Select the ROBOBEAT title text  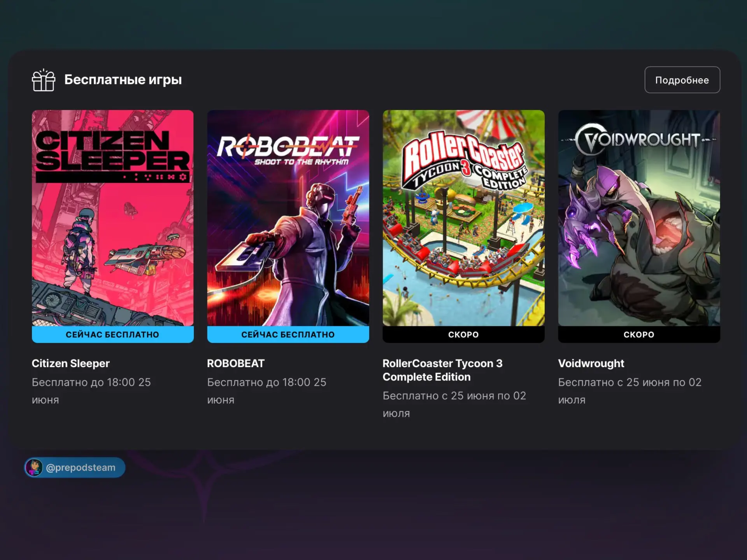point(236,363)
